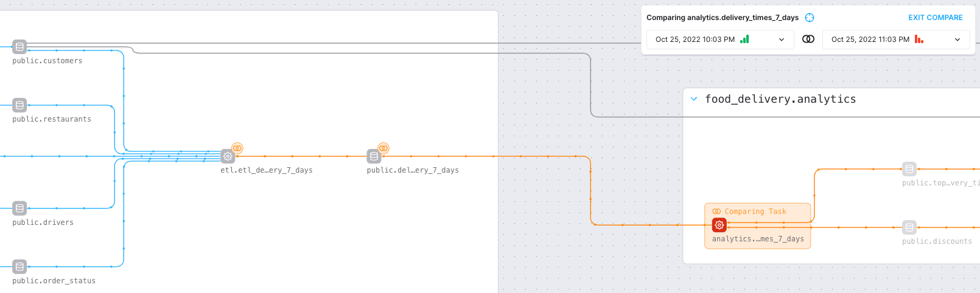Screen dimensions: 980x293
Task: Click the public.customers dataset node icon
Action: (19, 47)
